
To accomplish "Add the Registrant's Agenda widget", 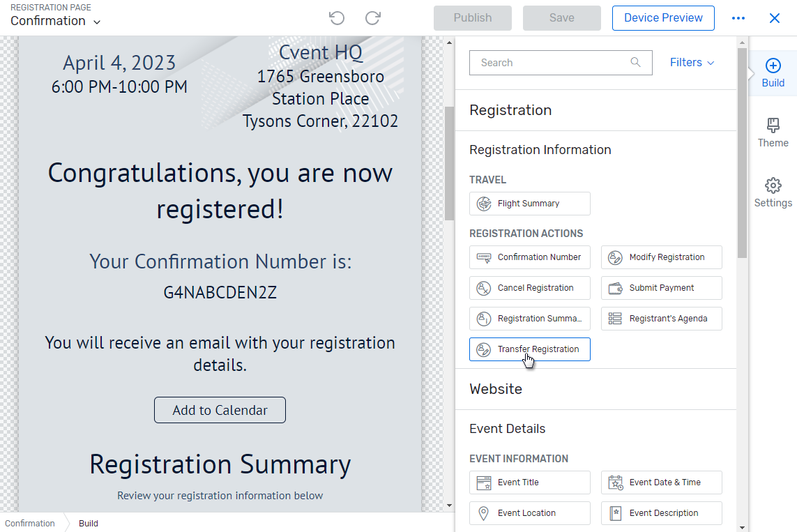I will [661, 318].
